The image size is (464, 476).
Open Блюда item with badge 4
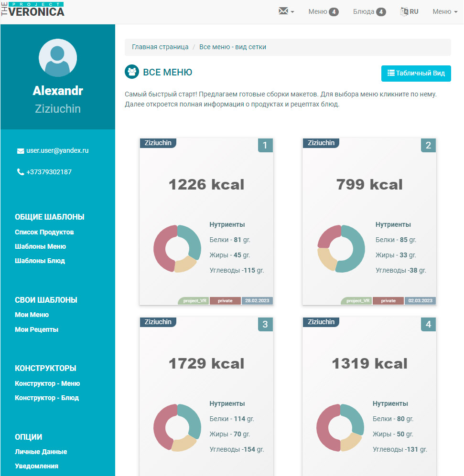[369, 11]
